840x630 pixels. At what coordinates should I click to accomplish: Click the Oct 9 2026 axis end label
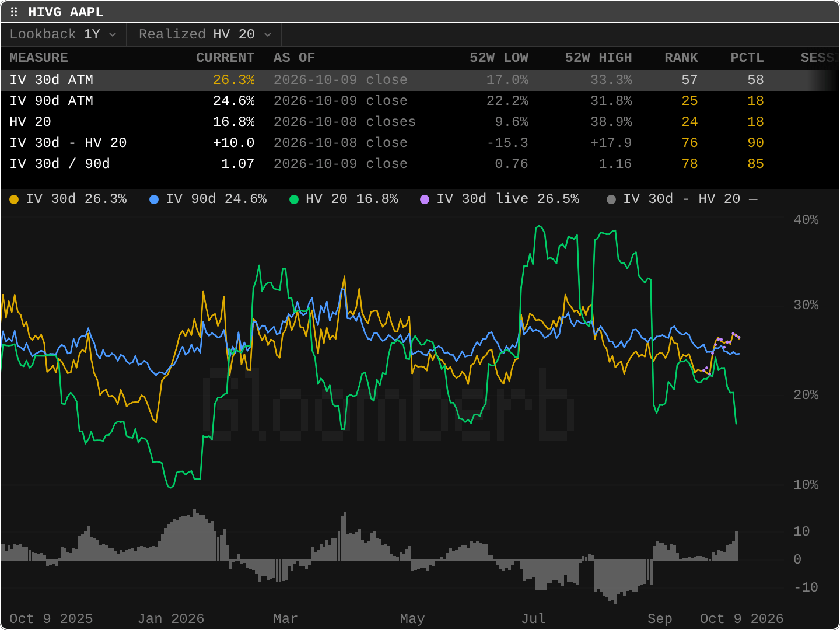(x=741, y=619)
